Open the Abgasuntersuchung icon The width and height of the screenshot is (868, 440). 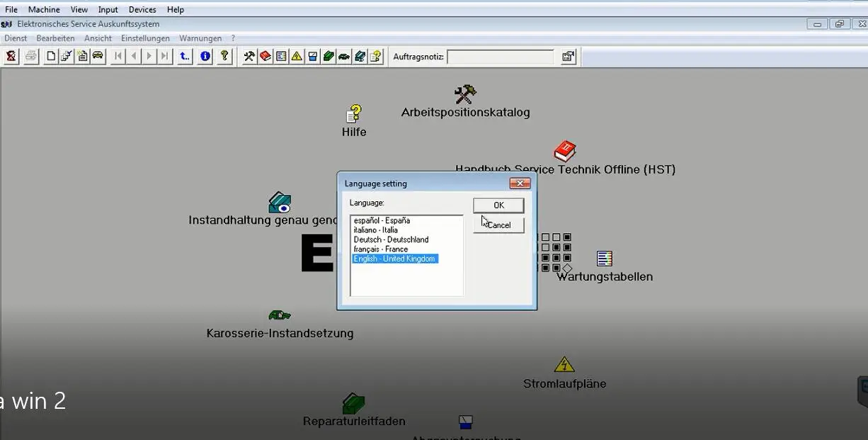[465, 422]
